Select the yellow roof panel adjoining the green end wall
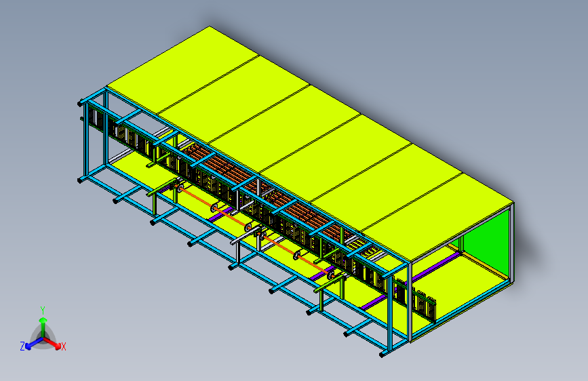 [x=437, y=216]
